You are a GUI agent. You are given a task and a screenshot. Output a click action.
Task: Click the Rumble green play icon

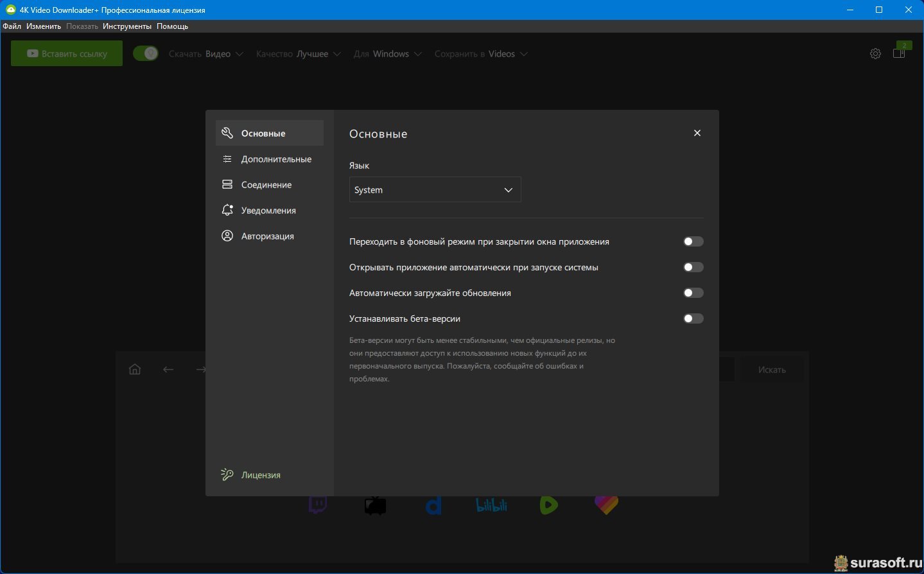click(549, 505)
